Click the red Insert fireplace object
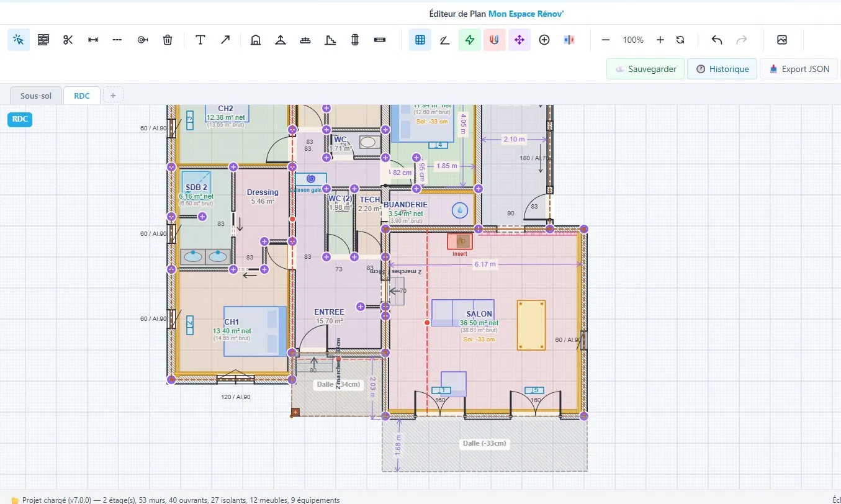Screen dimensions: 841x504 (x=460, y=241)
